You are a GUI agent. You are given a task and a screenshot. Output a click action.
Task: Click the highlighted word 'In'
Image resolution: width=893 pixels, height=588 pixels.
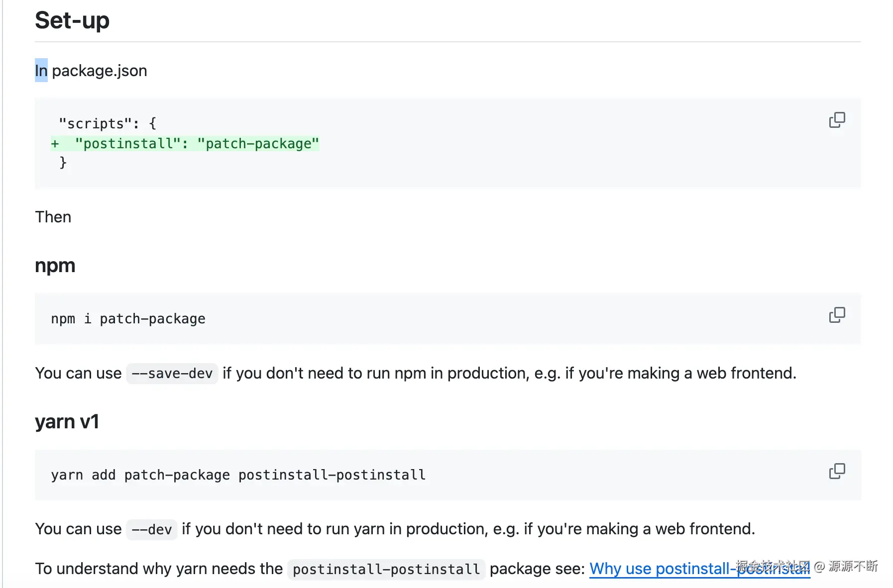coord(41,71)
